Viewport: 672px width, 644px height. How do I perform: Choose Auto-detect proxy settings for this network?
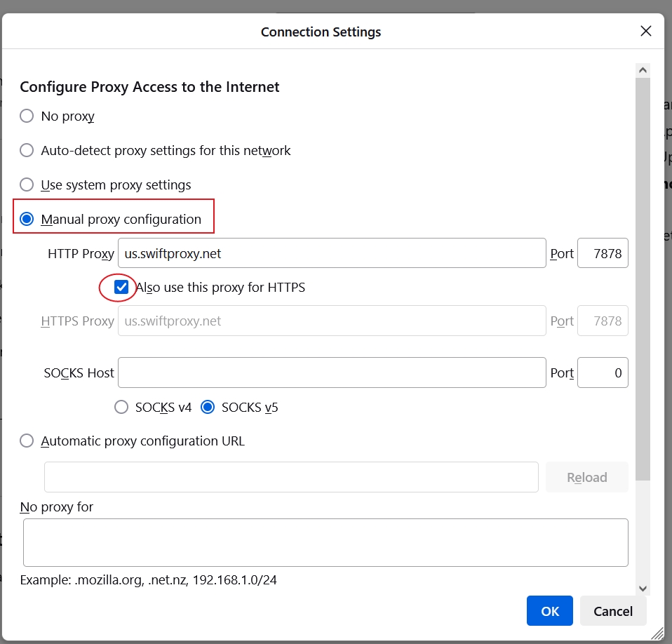[x=27, y=151]
